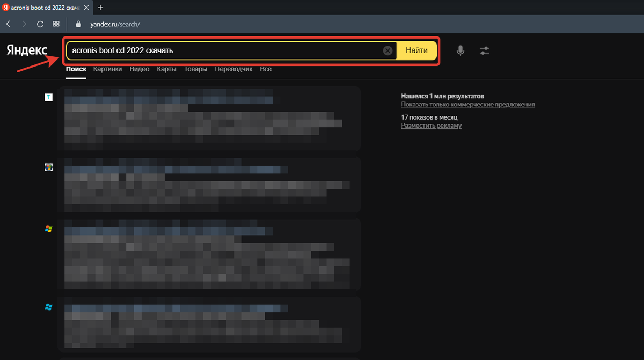Click the round globe favicon of second result
This screenshot has height=360, width=644.
48,167
